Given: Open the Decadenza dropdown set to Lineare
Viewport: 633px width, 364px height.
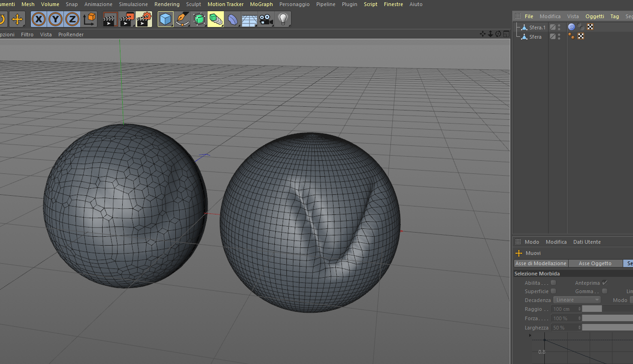Looking at the screenshot, I should pyautogui.click(x=577, y=300).
